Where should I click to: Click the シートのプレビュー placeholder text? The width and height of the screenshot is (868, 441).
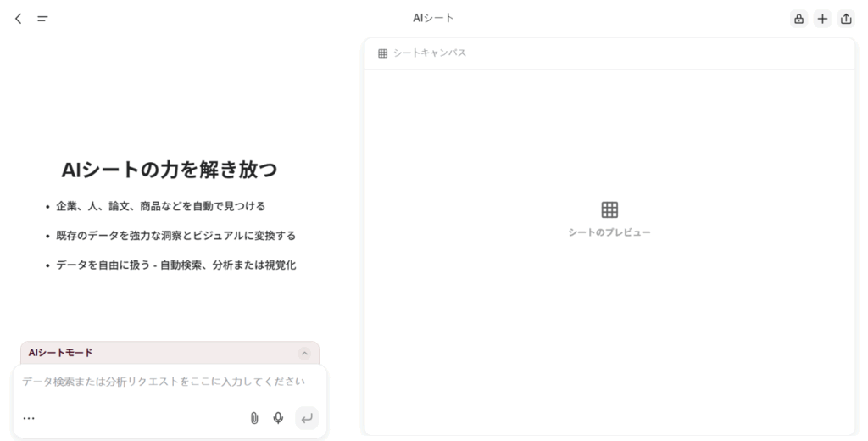(609, 232)
